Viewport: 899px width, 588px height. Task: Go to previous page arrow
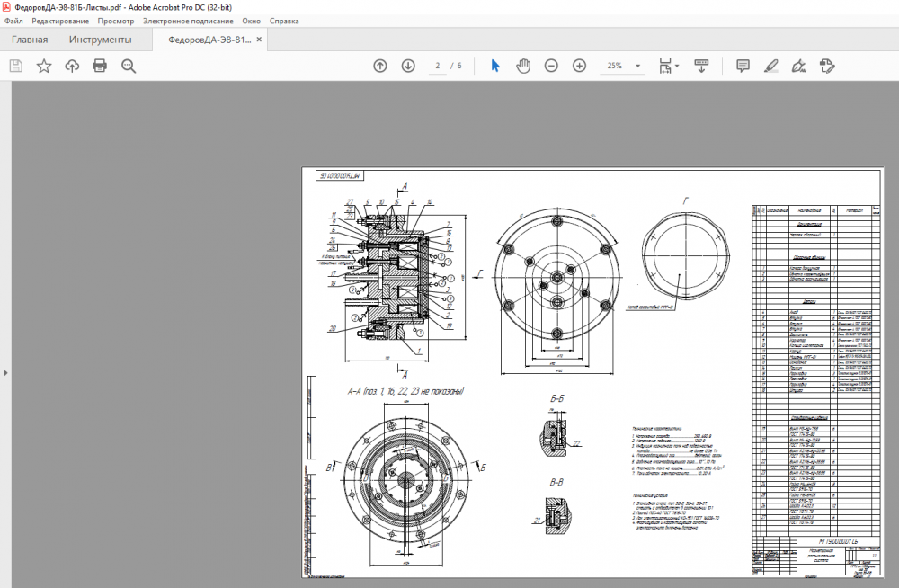pos(380,66)
